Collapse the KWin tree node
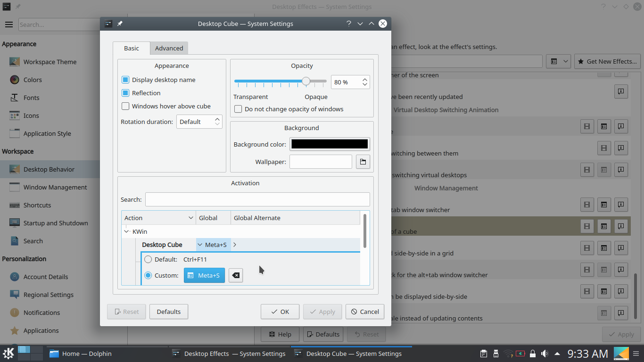This screenshot has height=362, width=644. coord(126,231)
